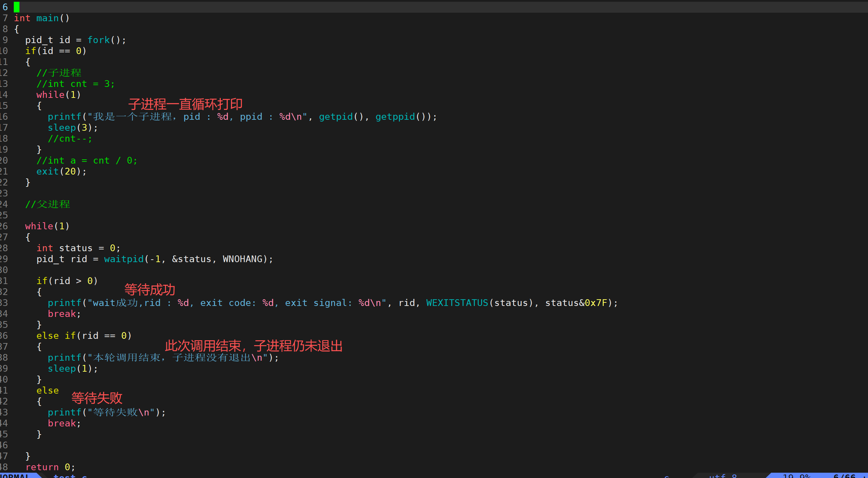
Task: Click the waitpid function call
Action: [x=124, y=259]
